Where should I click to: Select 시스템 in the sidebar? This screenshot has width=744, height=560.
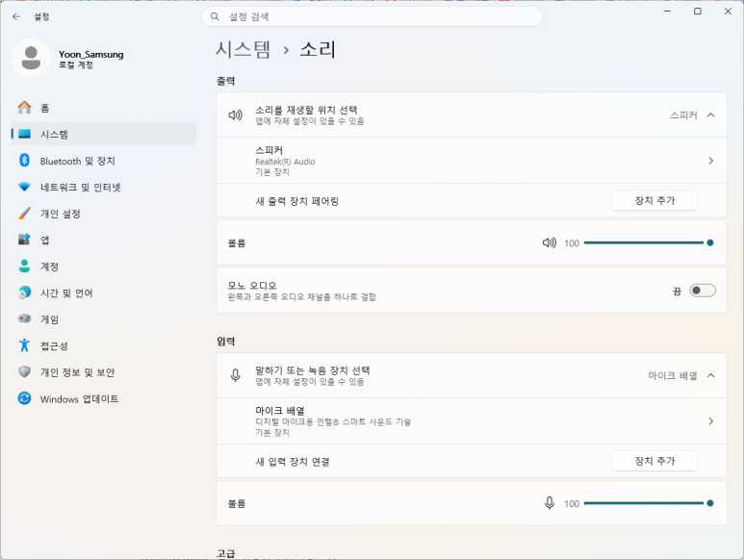click(104, 134)
